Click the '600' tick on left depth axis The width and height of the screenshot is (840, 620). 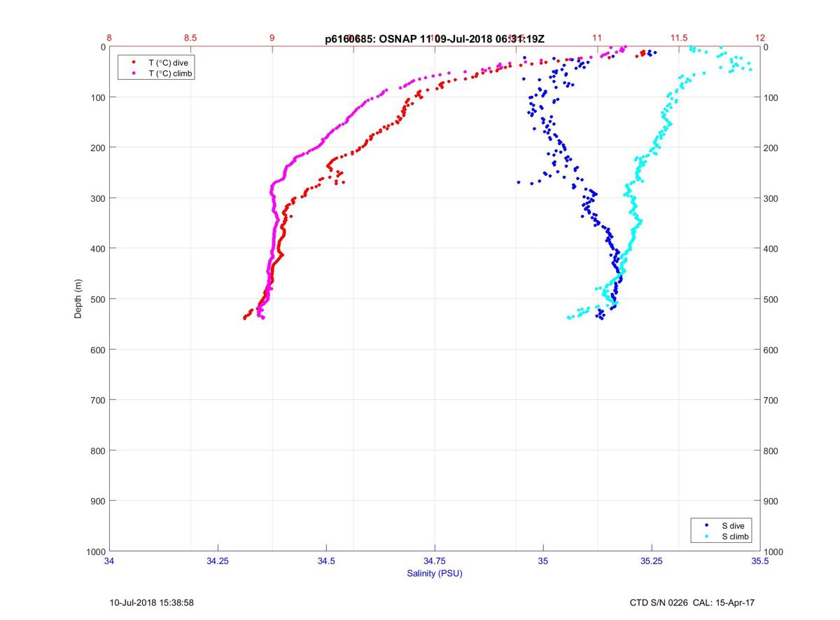(x=98, y=350)
